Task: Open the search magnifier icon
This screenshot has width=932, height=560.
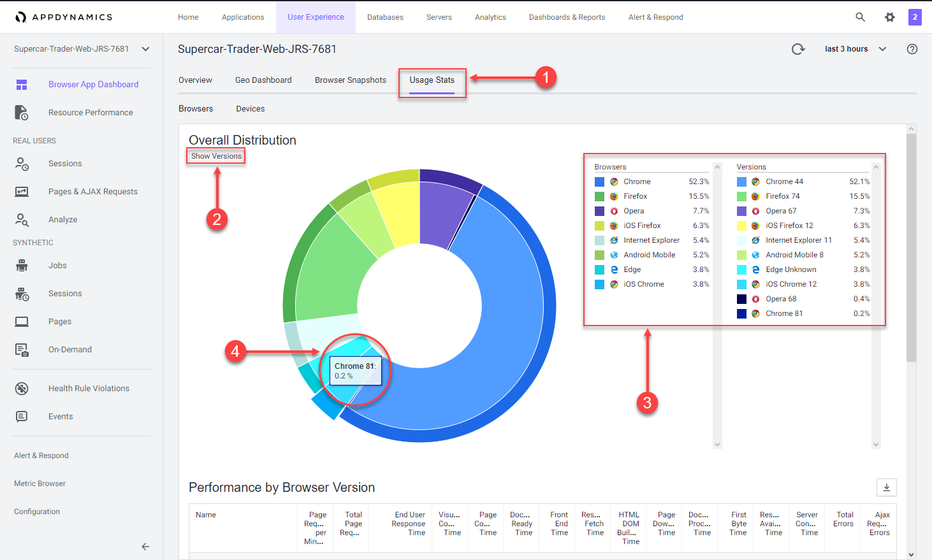Action: pos(860,17)
